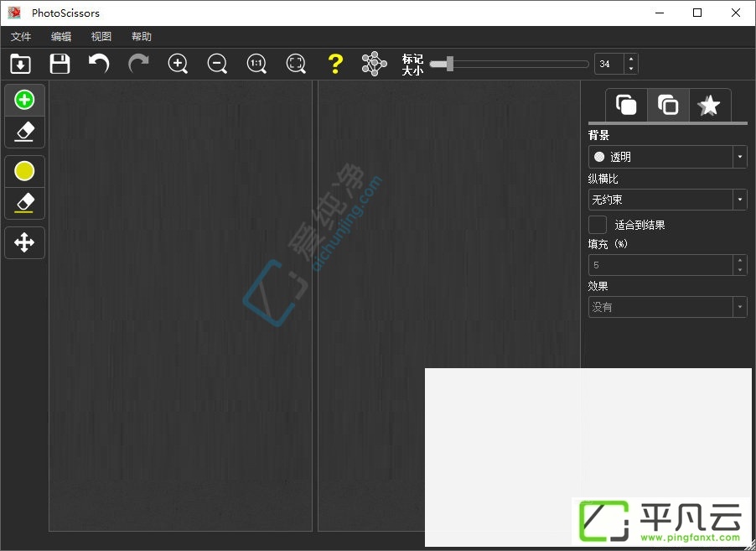
Task: Minimize the PhotoScissors window
Action: 660,13
